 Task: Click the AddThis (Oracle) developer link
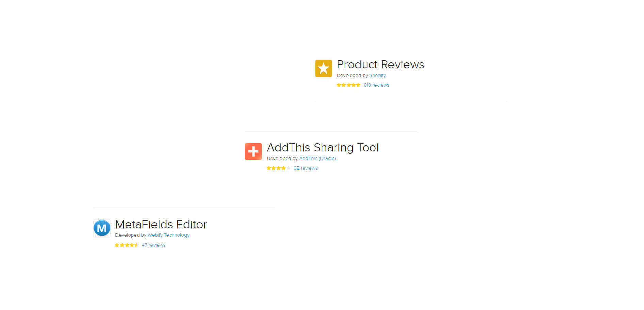[318, 158]
